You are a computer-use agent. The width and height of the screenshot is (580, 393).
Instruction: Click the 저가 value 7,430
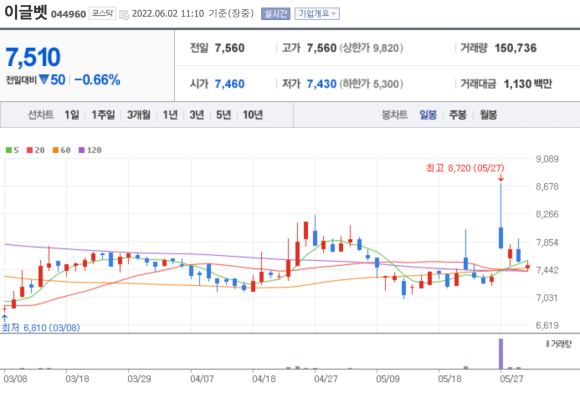321,84
